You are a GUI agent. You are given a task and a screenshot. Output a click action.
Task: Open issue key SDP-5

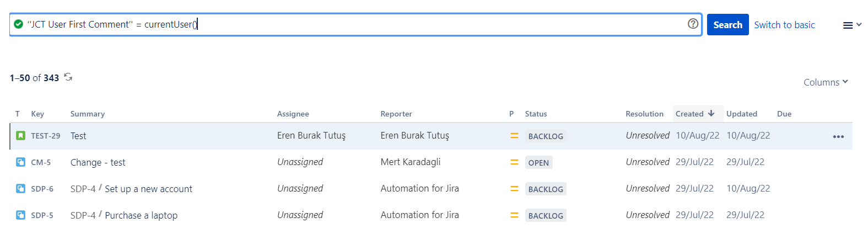click(42, 215)
